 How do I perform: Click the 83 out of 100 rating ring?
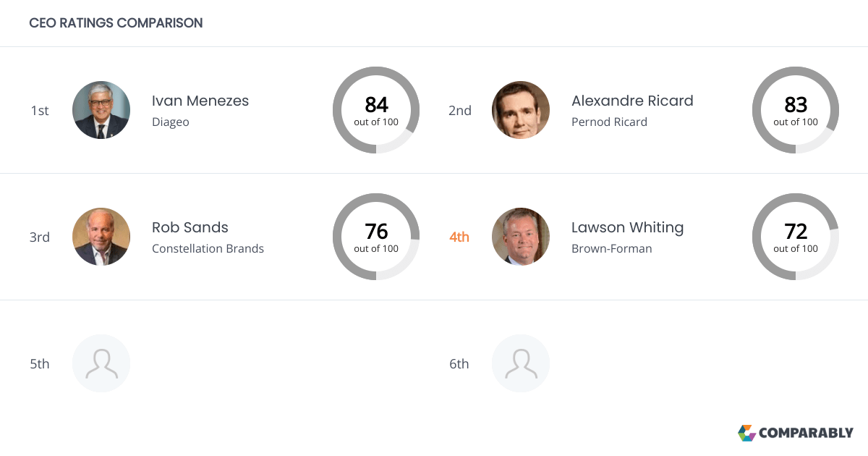[x=796, y=110]
